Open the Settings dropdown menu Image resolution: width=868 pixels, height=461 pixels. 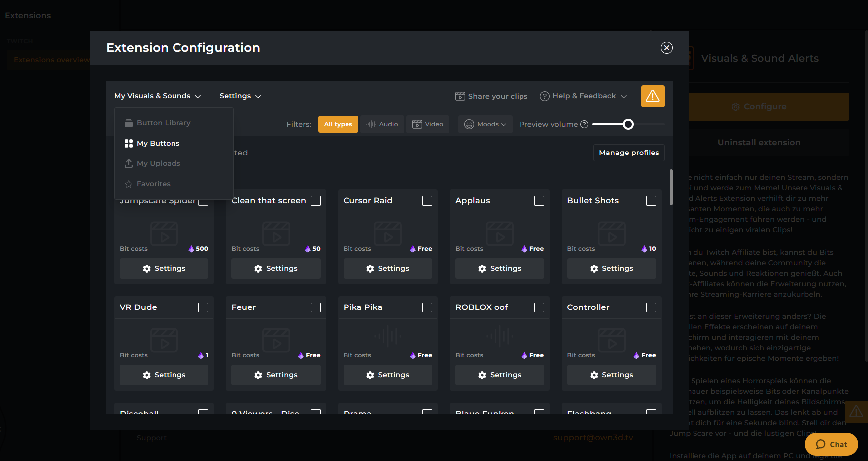point(240,96)
